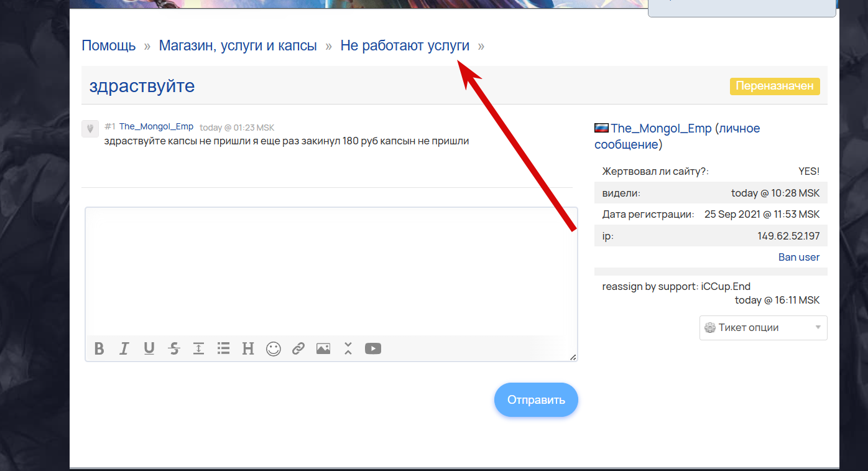The width and height of the screenshot is (868, 471).
Task: Click the editor resize handle in the corner
Action: point(573,357)
